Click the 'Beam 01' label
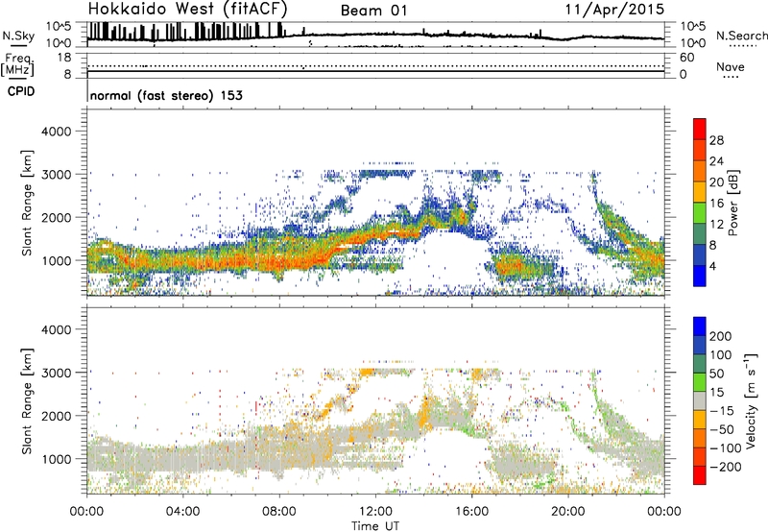This screenshot has width=768, height=532. [x=373, y=11]
